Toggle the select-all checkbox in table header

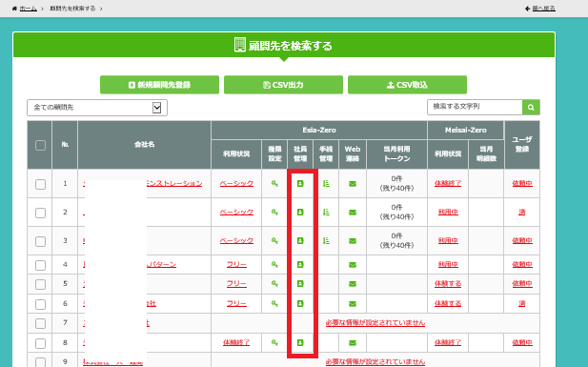click(40, 145)
